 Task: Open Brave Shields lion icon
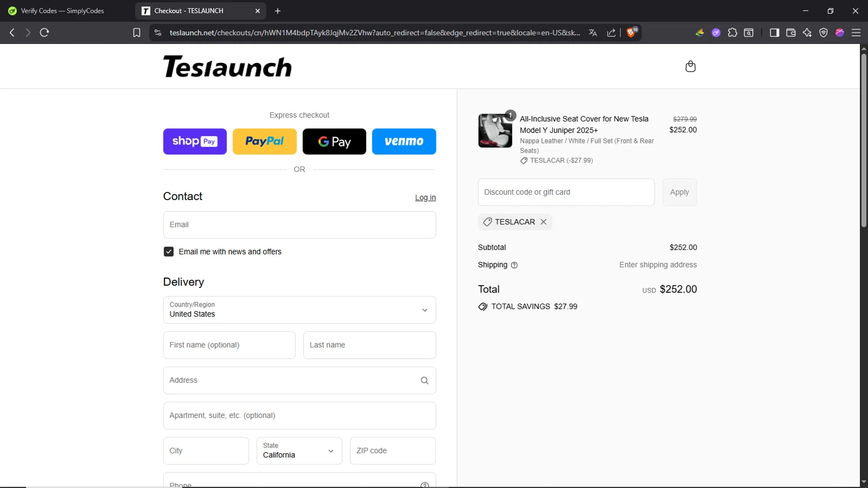pyautogui.click(x=632, y=32)
